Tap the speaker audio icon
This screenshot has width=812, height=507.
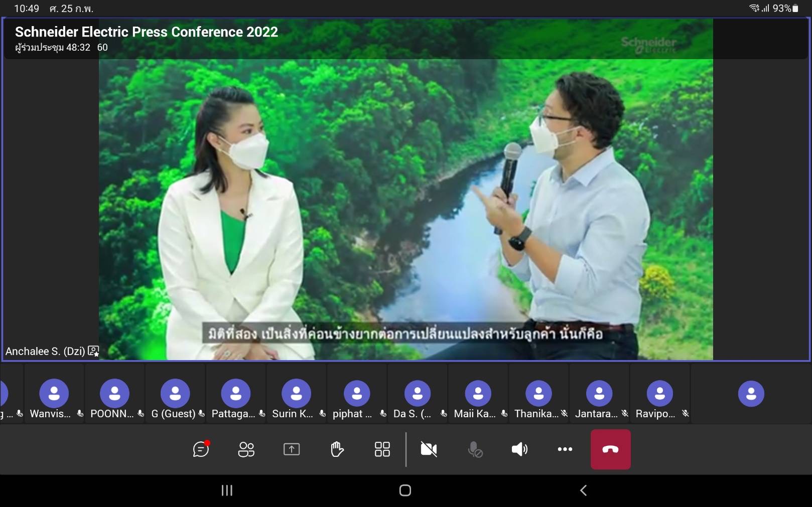coord(519,449)
